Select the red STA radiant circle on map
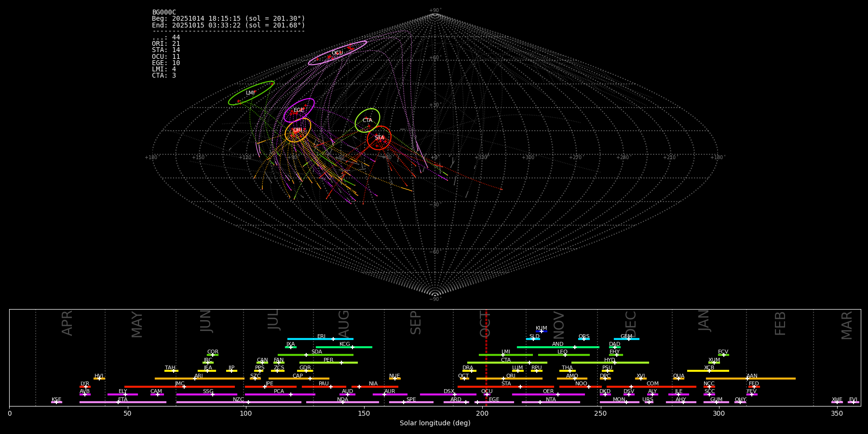The height and width of the screenshot is (434, 868). coord(379,138)
